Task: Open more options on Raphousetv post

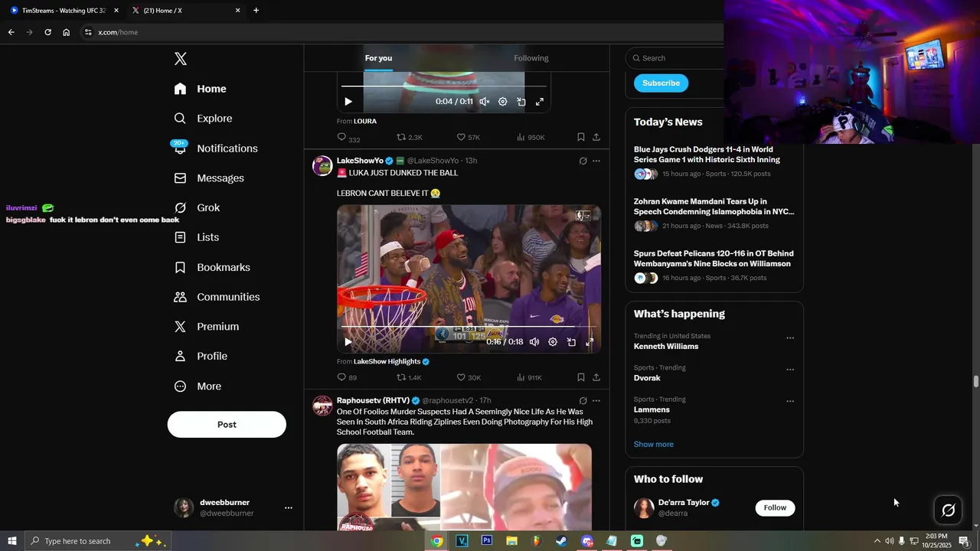Action: coord(596,401)
